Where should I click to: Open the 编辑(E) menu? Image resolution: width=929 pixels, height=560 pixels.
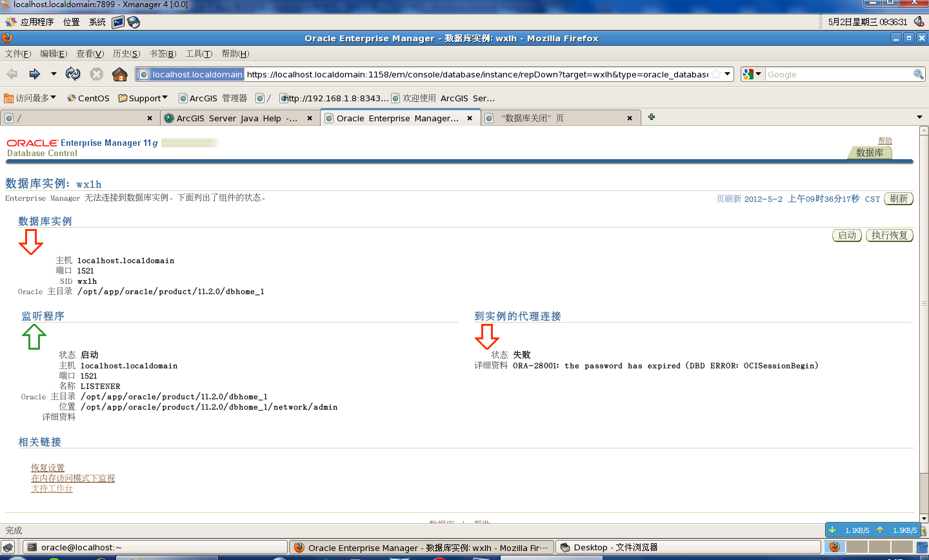pos(54,54)
